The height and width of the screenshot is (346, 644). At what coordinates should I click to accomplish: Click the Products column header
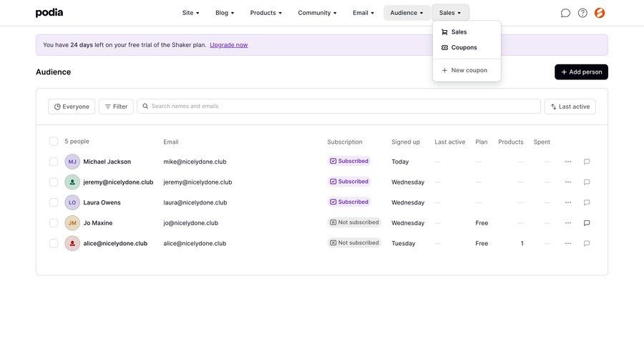coord(510,142)
